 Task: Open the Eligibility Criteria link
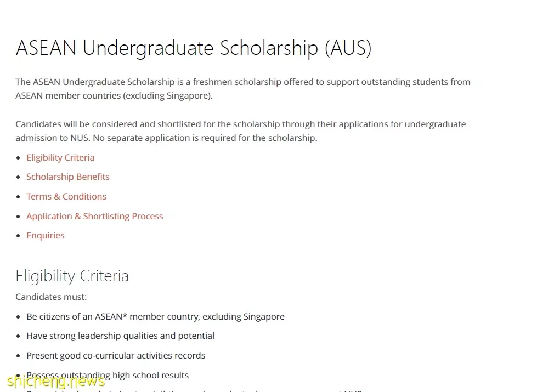(60, 157)
